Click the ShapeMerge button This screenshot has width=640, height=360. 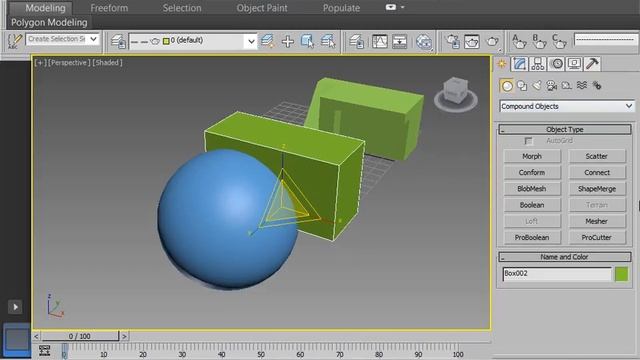click(596, 189)
